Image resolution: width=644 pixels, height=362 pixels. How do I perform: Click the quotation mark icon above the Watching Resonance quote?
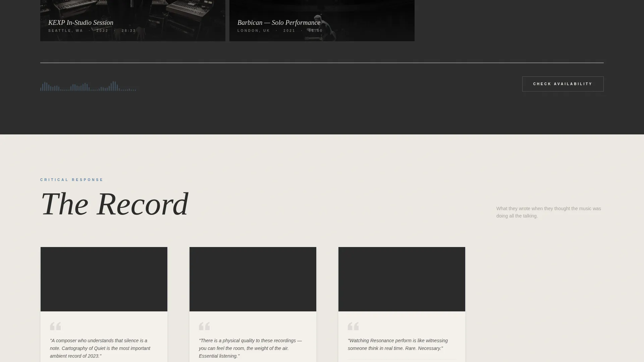click(x=353, y=326)
